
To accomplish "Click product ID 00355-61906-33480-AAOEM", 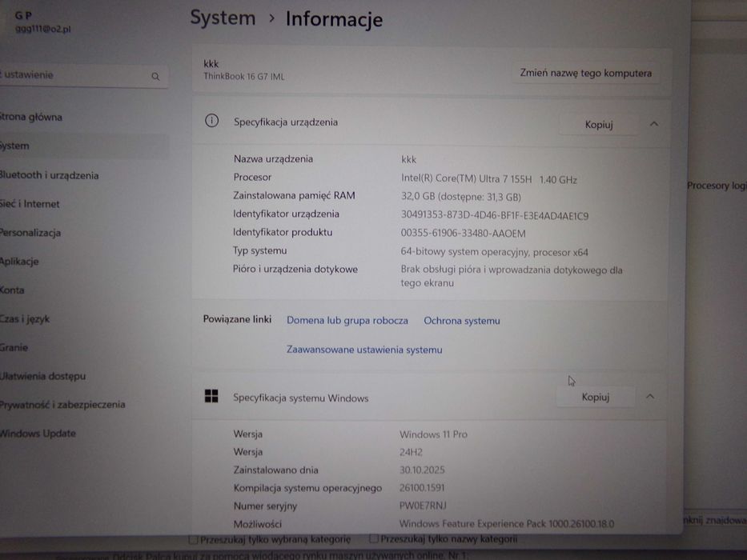I will pyautogui.click(x=463, y=234).
